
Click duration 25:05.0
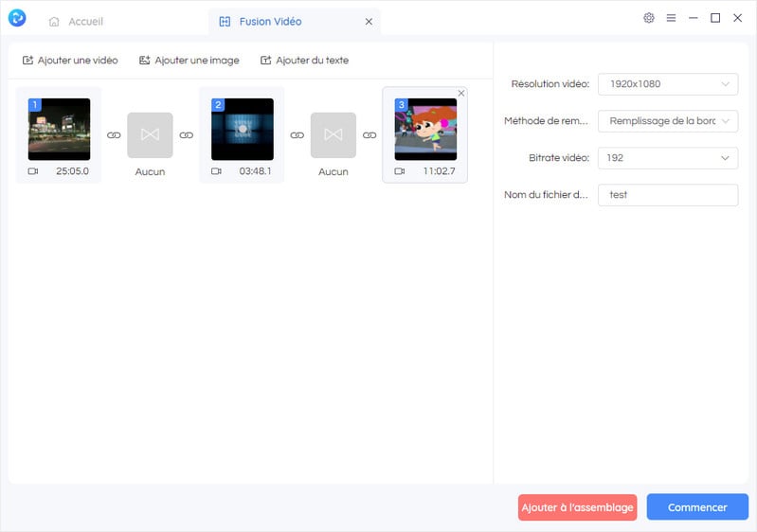point(72,171)
